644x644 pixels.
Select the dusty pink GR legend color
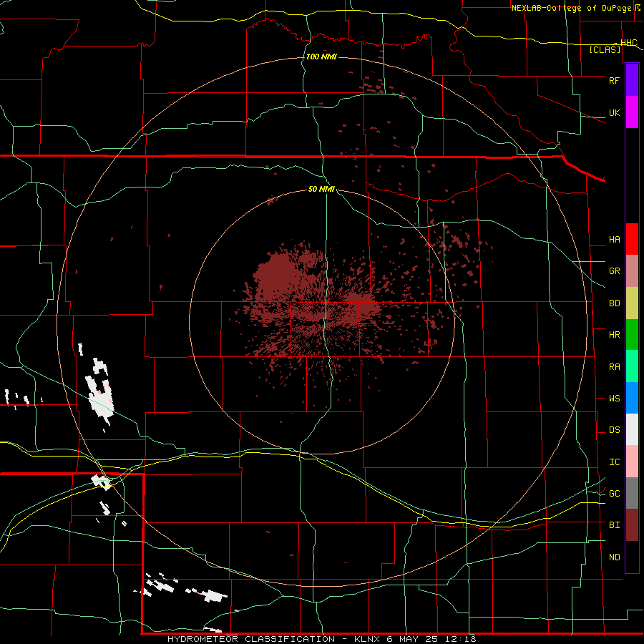click(632, 271)
